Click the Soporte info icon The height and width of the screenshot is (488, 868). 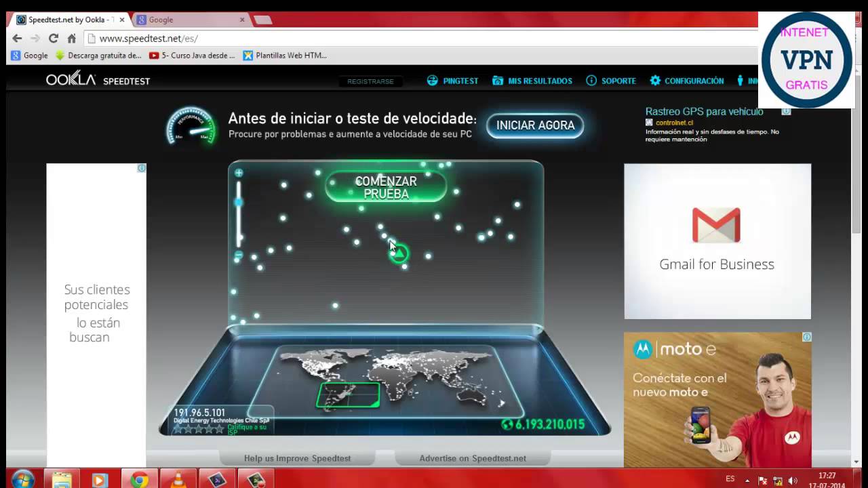click(591, 81)
